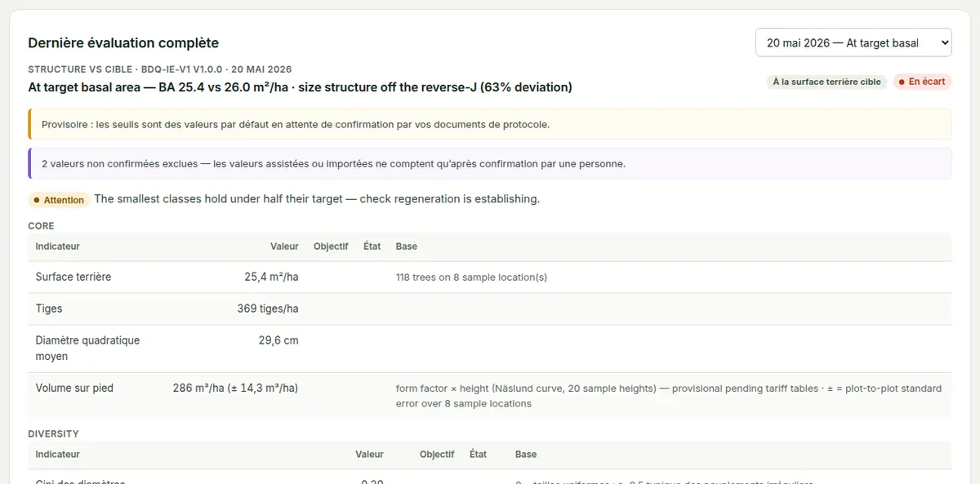The width and height of the screenshot is (980, 484).
Task: Click the 'Objectif' header in the Core table
Action: tap(331, 246)
